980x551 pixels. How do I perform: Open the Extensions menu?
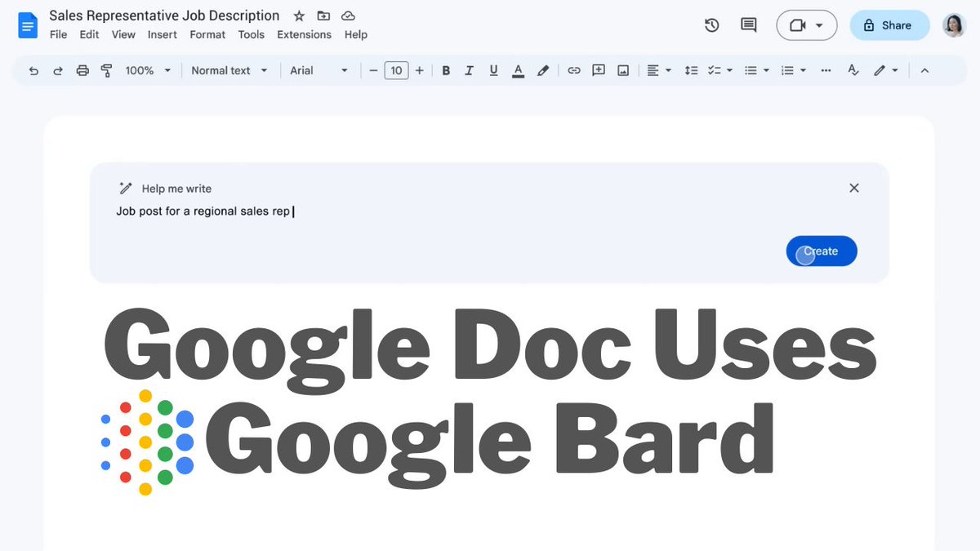tap(304, 34)
